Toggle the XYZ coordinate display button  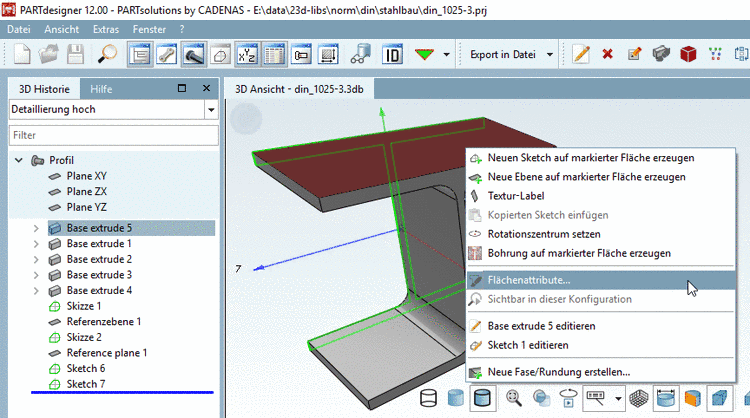click(x=246, y=54)
